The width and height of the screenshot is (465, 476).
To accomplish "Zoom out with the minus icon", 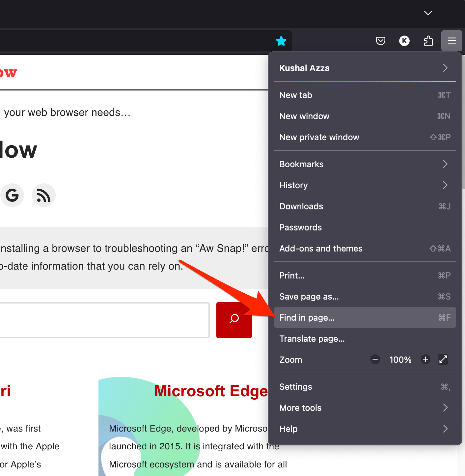I will coord(375,359).
